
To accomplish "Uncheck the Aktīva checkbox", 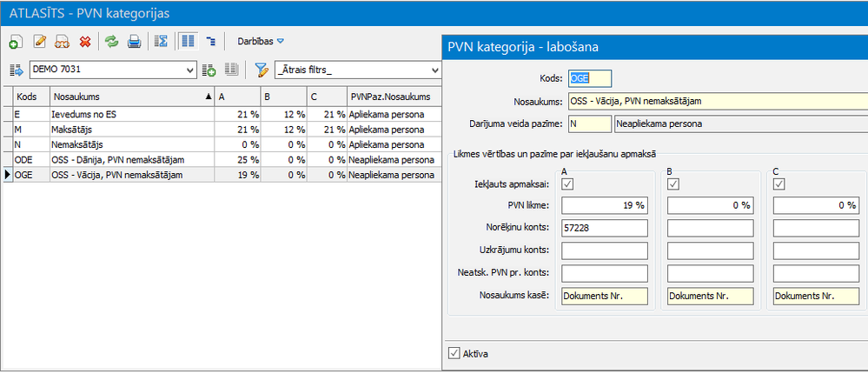I will tap(454, 353).
